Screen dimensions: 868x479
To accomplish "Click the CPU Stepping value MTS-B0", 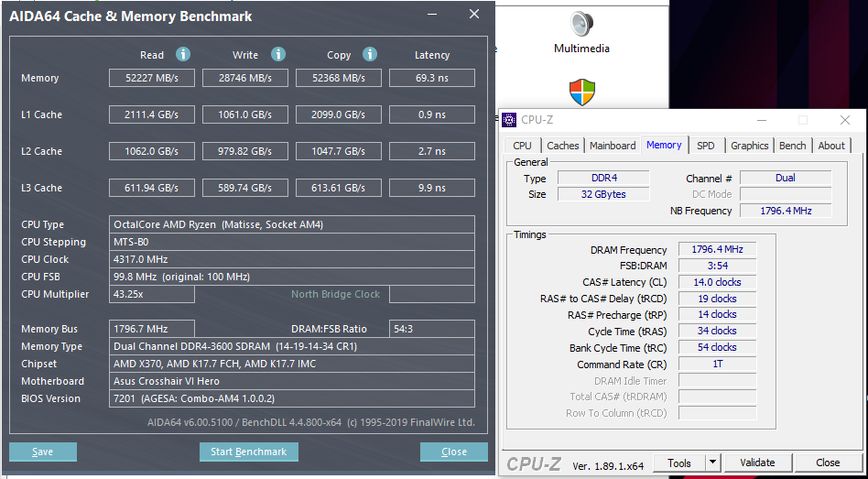I will pos(292,242).
